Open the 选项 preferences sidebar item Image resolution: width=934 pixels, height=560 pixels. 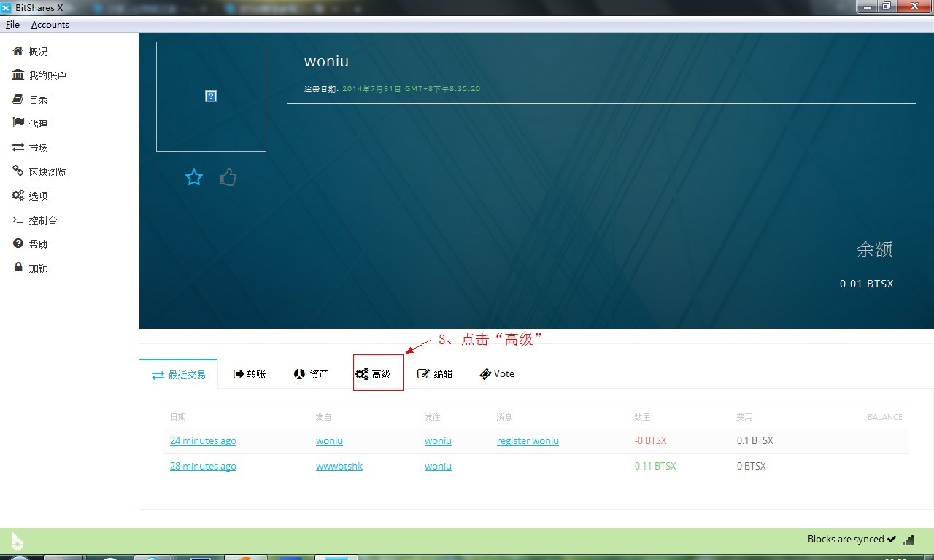[x=31, y=196]
